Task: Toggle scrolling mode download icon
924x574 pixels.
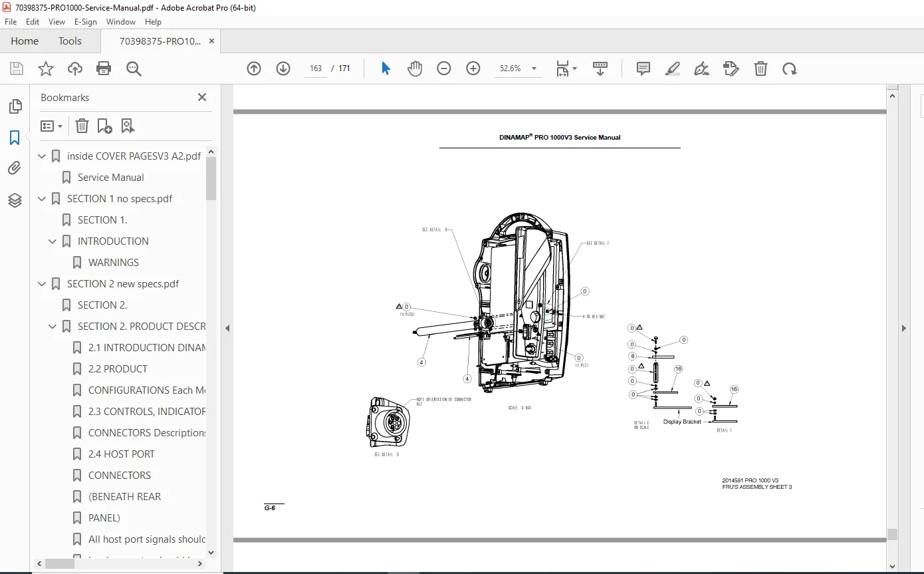Action: coord(600,69)
